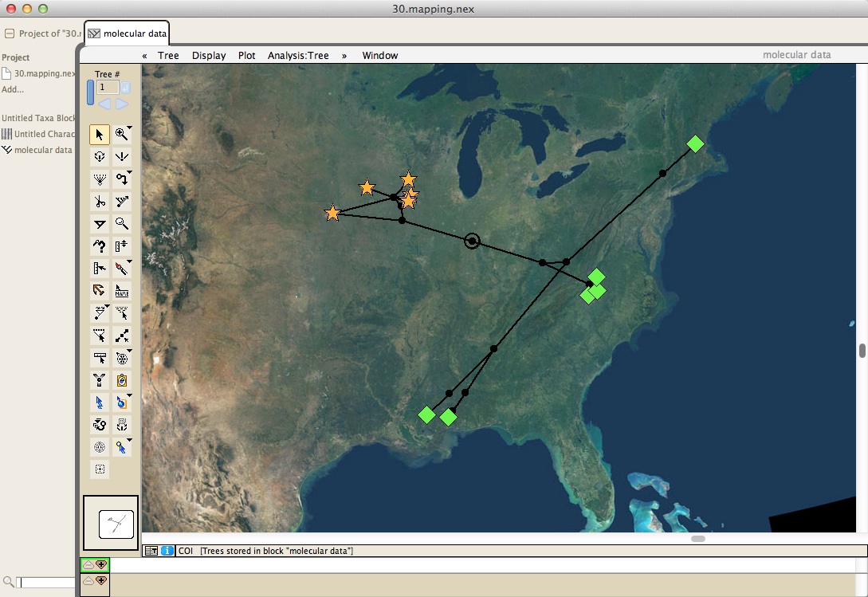Select the question mark query tool
Image resolution: width=868 pixels, height=597 pixels.
click(x=100, y=246)
